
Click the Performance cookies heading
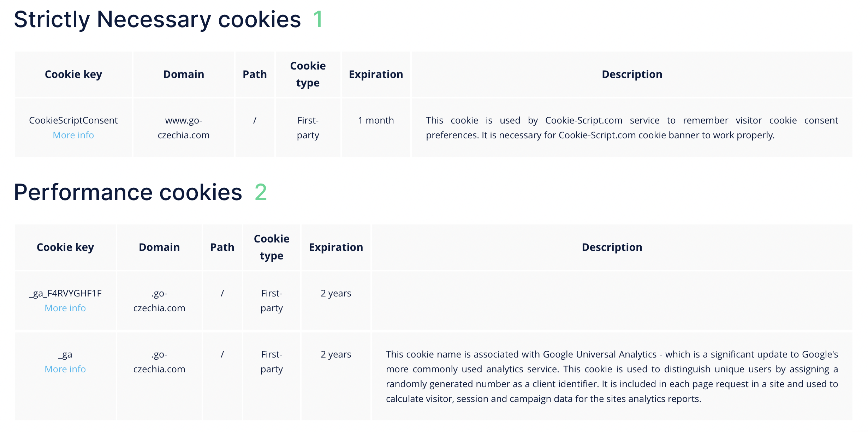[x=128, y=193]
